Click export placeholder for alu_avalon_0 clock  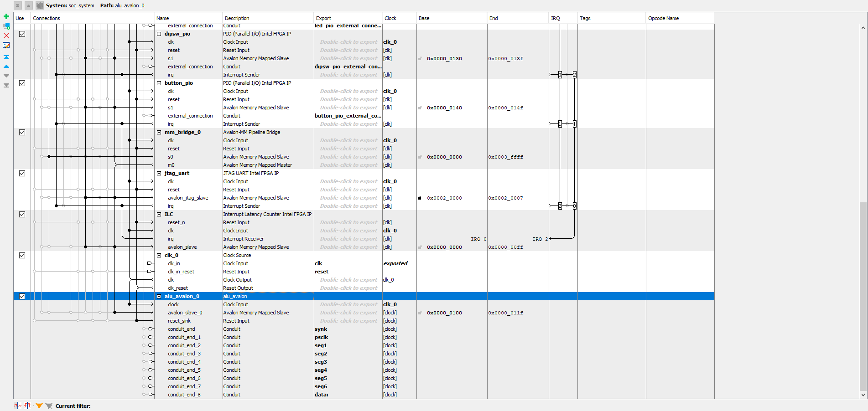click(x=348, y=304)
